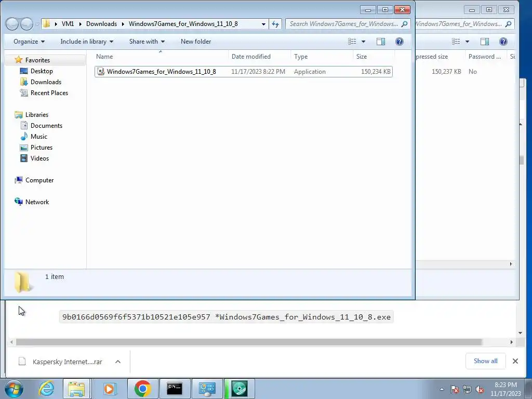Click the Change your view icon
The image size is (532, 399).
point(352,42)
